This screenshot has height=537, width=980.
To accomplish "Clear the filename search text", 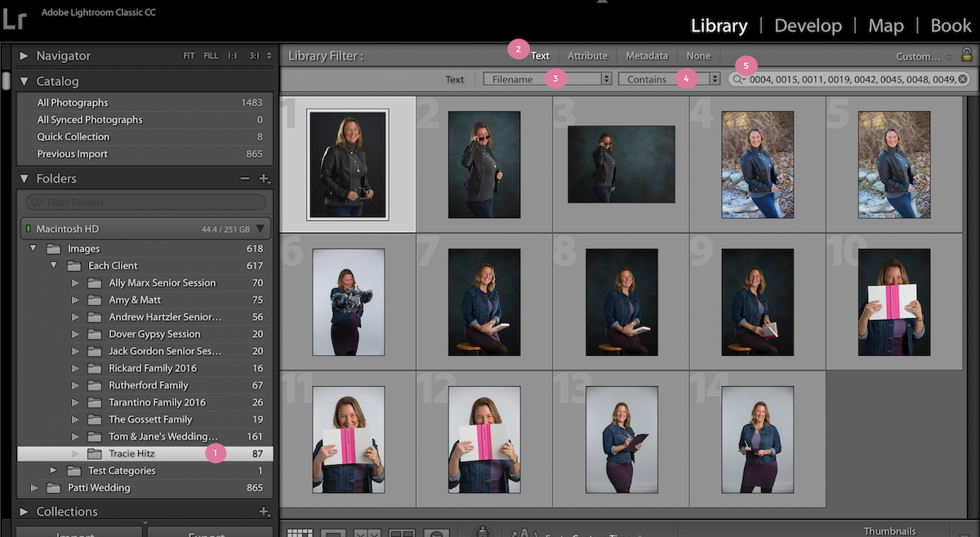I will pyautogui.click(x=963, y=79).
